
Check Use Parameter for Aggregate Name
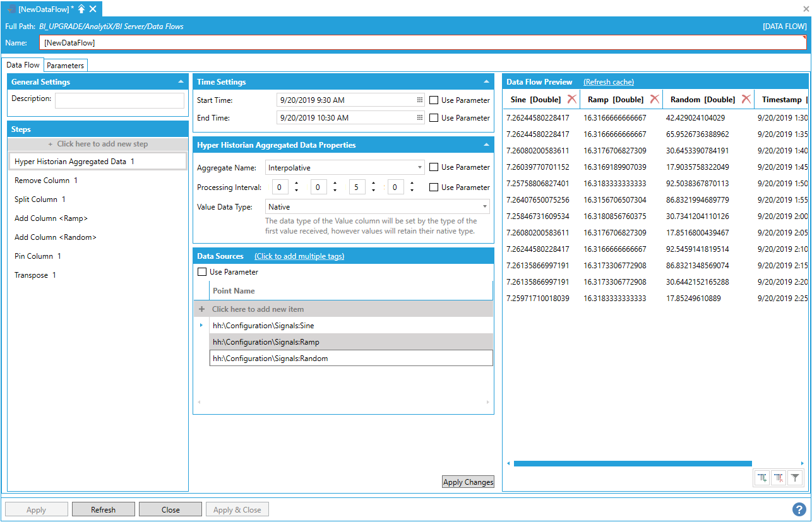[434, 167]
